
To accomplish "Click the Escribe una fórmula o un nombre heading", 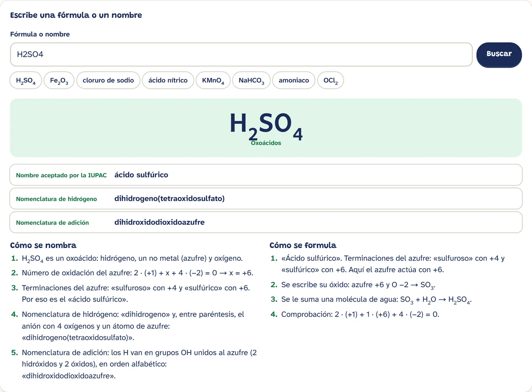I will click(x=76, y=15).
